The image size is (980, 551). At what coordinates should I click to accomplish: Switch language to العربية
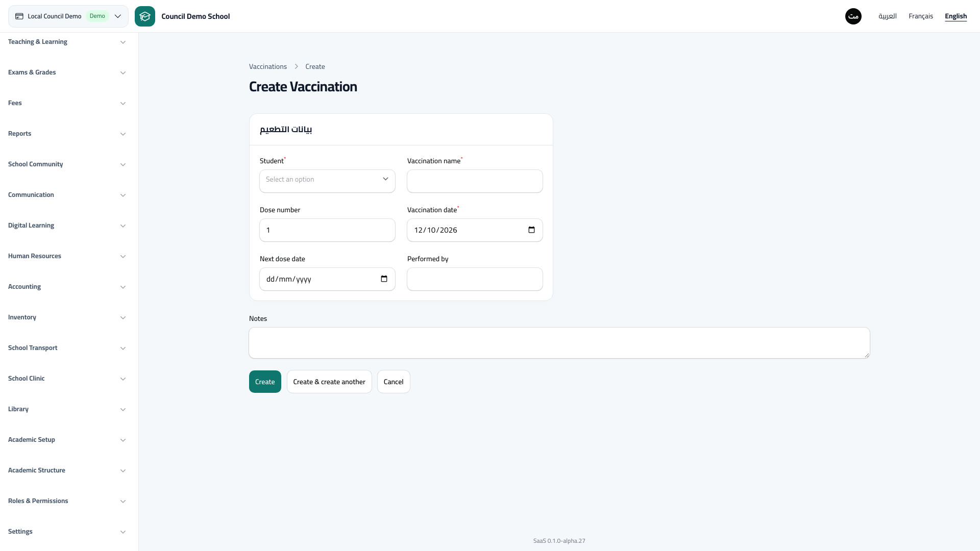[888, 16]
